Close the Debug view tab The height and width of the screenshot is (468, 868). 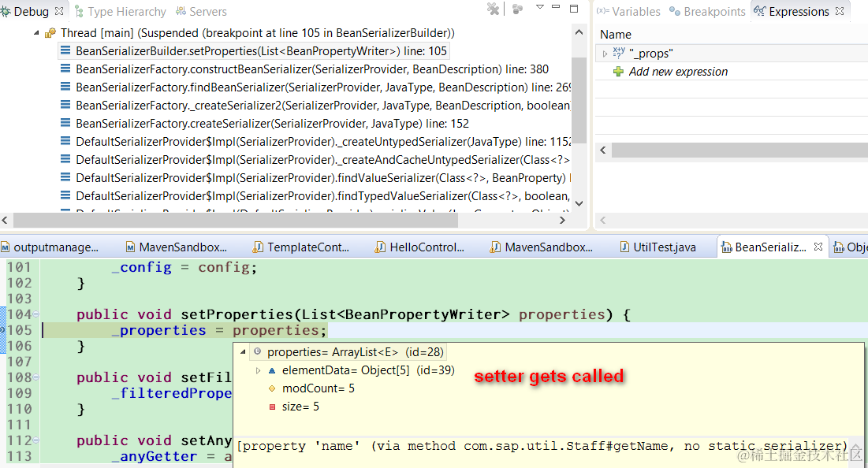coord(59,11)
